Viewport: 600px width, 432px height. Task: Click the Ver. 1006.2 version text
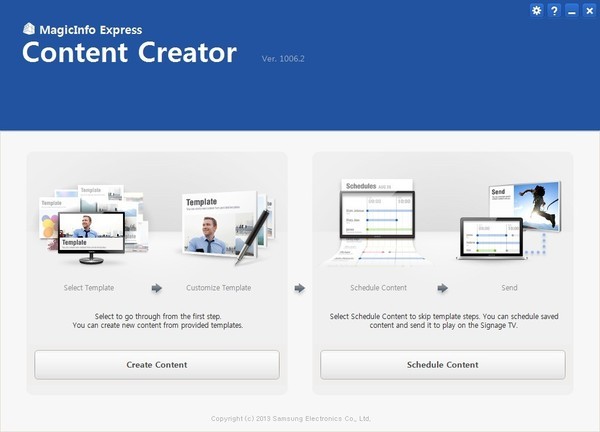click(285, 59)
